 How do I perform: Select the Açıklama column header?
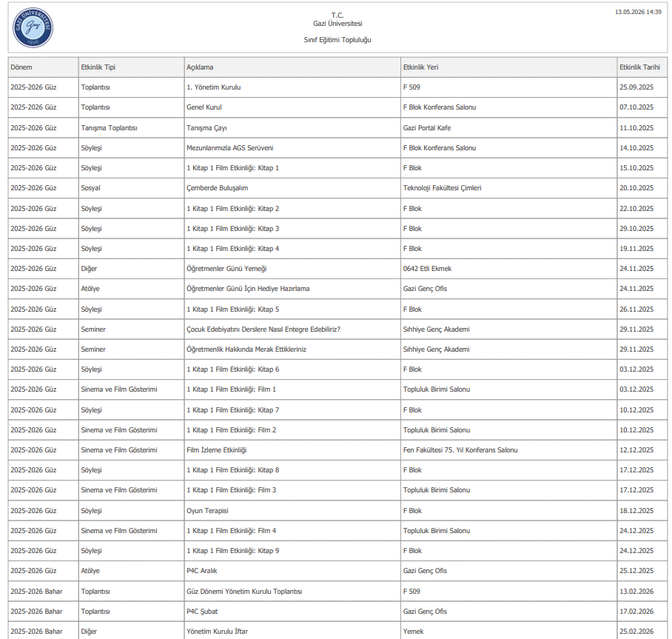tap(292, 67)
